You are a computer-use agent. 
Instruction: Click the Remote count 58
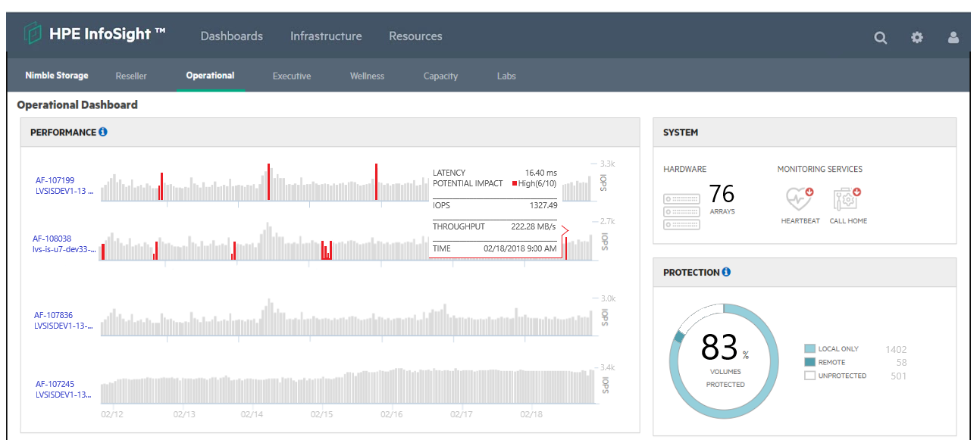coord(901,363)
